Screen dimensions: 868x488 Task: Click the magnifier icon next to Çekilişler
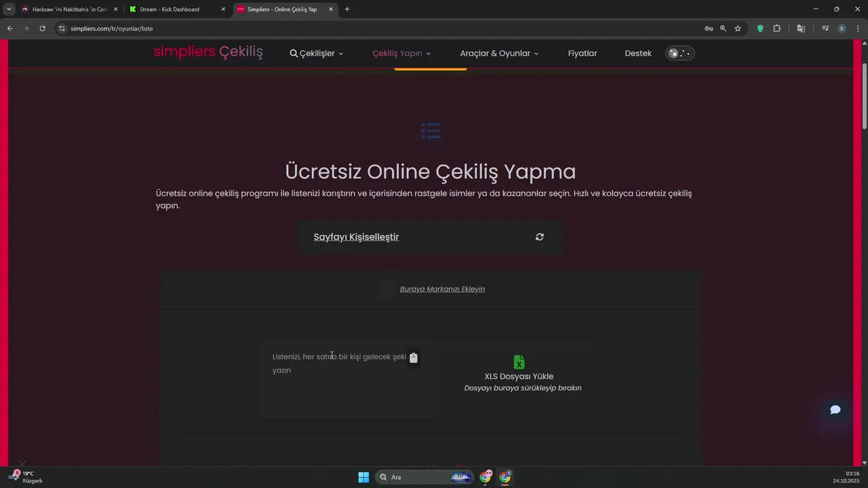click(x=294, y=54)
